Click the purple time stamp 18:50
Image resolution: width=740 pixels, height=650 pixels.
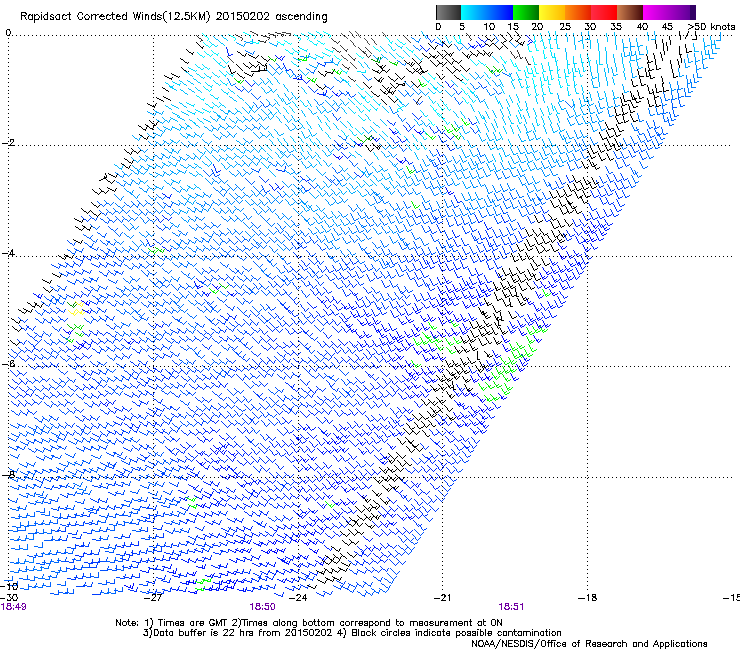pyautogui.click(x=262, y=607)
